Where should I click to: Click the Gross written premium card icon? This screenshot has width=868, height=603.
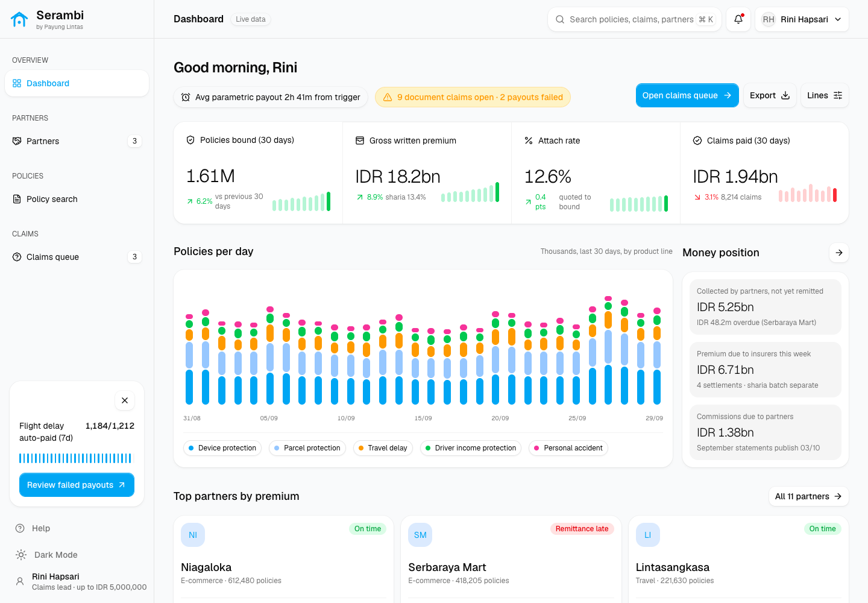coord(360,140)
